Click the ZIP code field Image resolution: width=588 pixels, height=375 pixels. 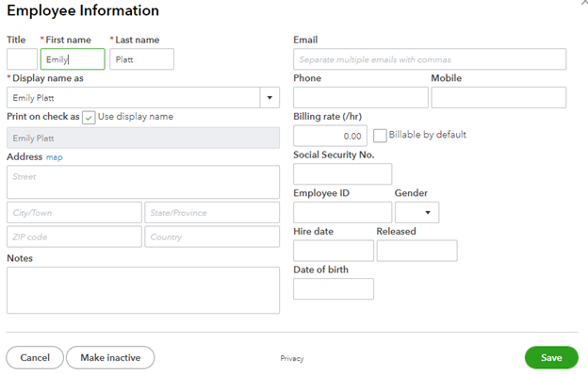tap(74, 236)
